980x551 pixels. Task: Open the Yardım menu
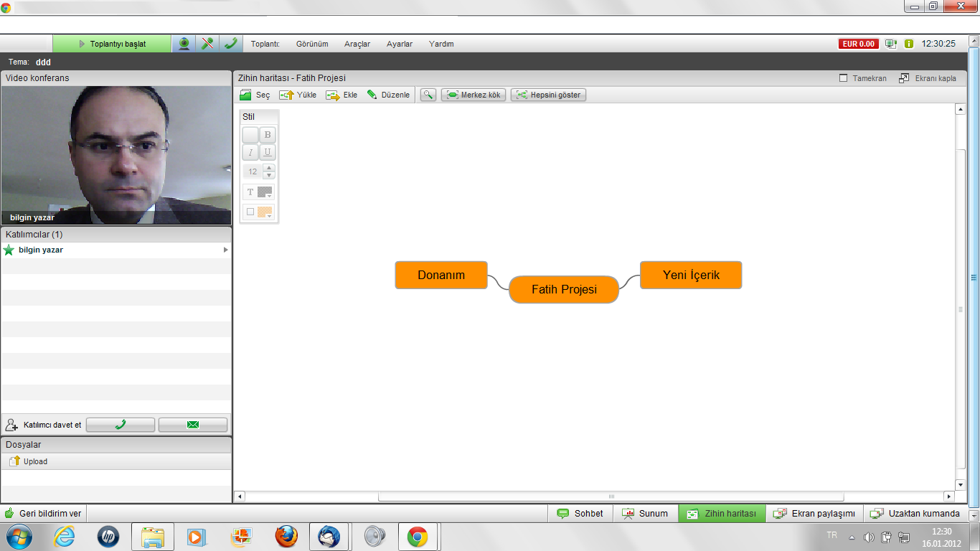[441, 44]
